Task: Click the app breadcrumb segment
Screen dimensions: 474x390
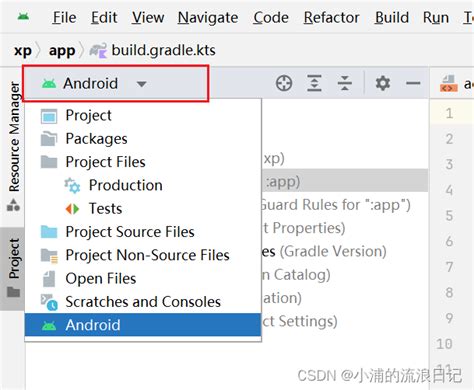Action: coord(62,51)
